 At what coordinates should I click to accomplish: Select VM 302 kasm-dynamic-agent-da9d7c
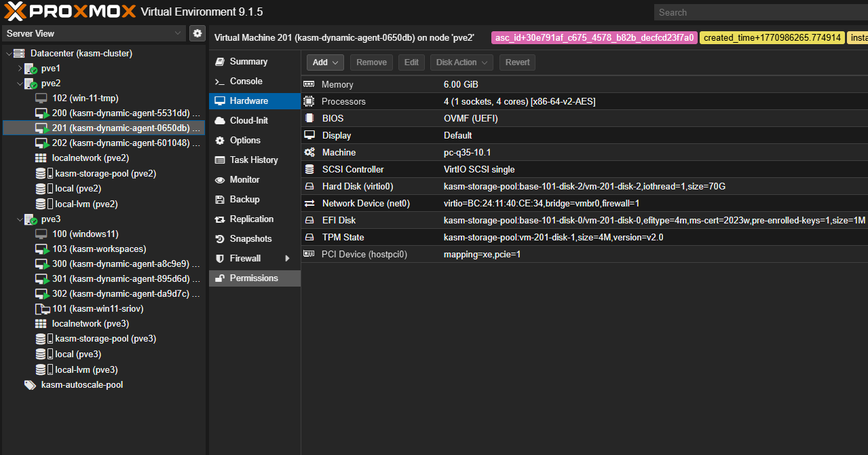(x=104, y=294)
